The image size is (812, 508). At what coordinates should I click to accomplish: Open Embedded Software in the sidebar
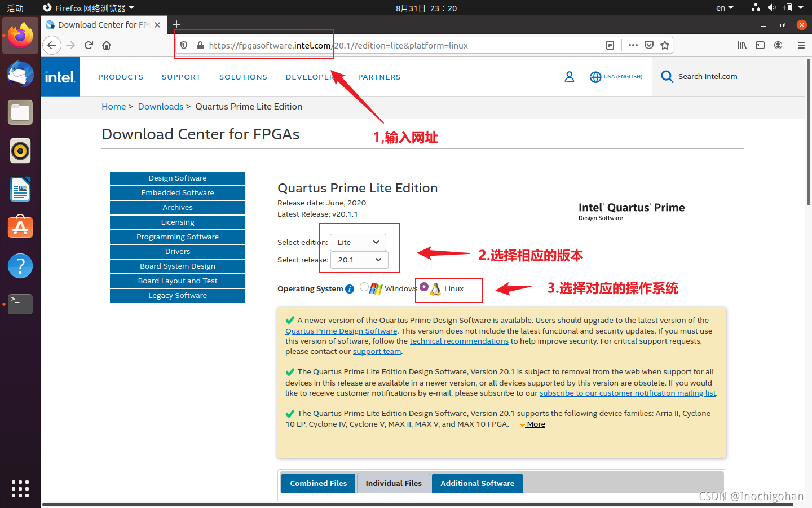178,193
